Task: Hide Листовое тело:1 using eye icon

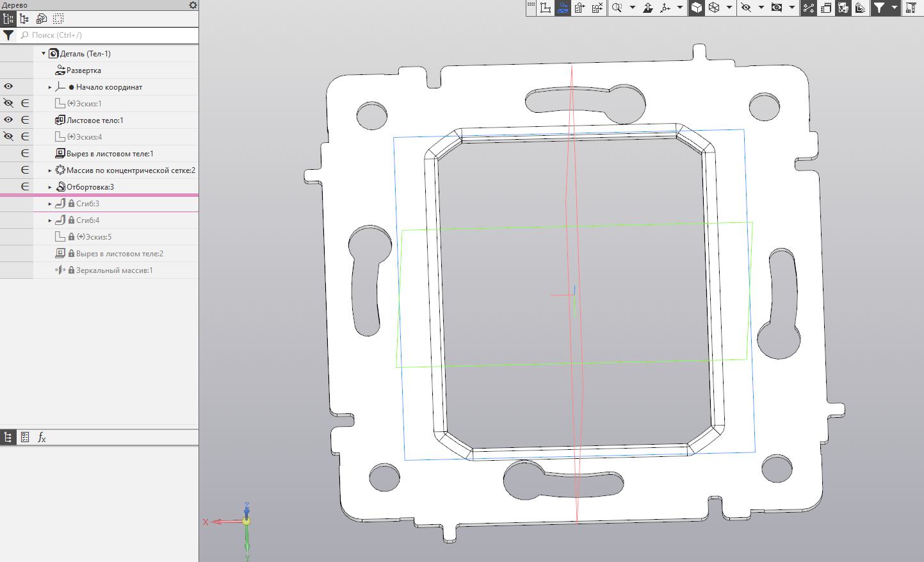Action: 8,120
